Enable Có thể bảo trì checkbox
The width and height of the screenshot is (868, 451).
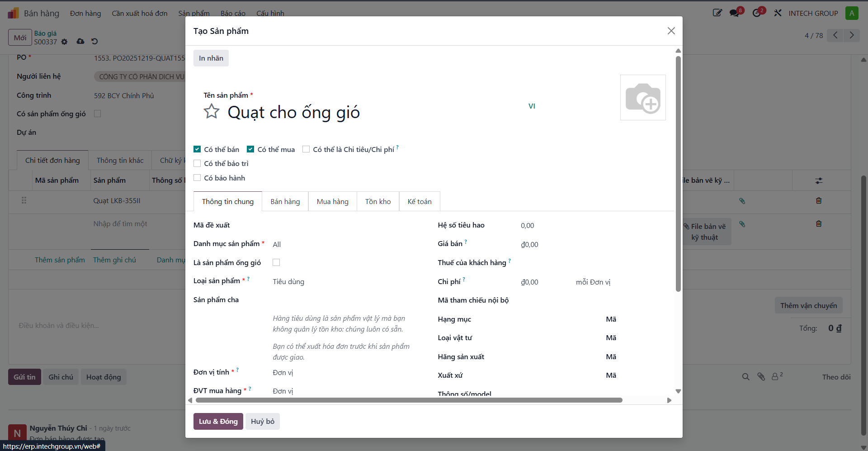tap(197, 163)
